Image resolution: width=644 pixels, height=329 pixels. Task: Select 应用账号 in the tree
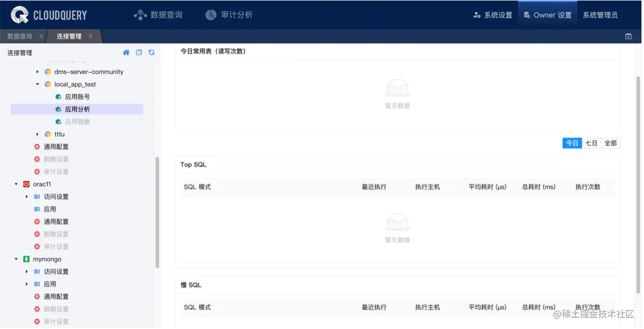[x=77, y=97]
